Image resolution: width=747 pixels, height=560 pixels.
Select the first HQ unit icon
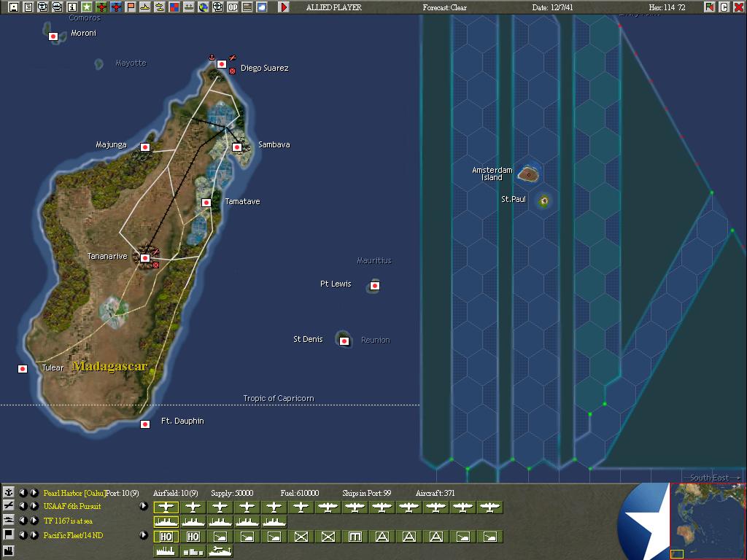tap(166, 537)
